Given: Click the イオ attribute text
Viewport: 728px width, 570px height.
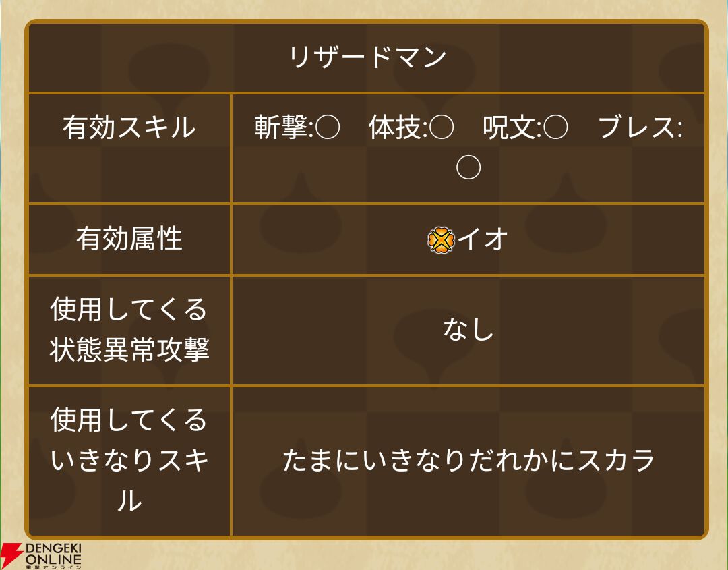Looking at the screenshot, I should [483, 239].
